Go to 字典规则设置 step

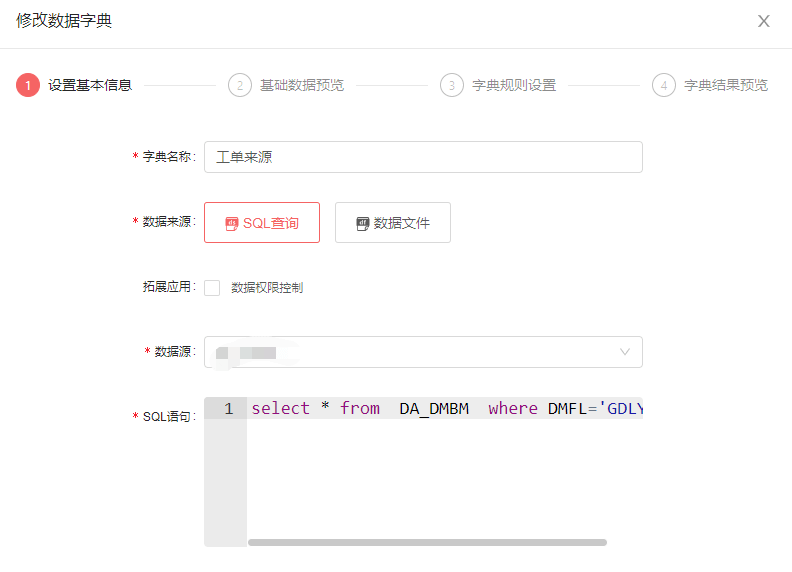[x=513, y=85]
